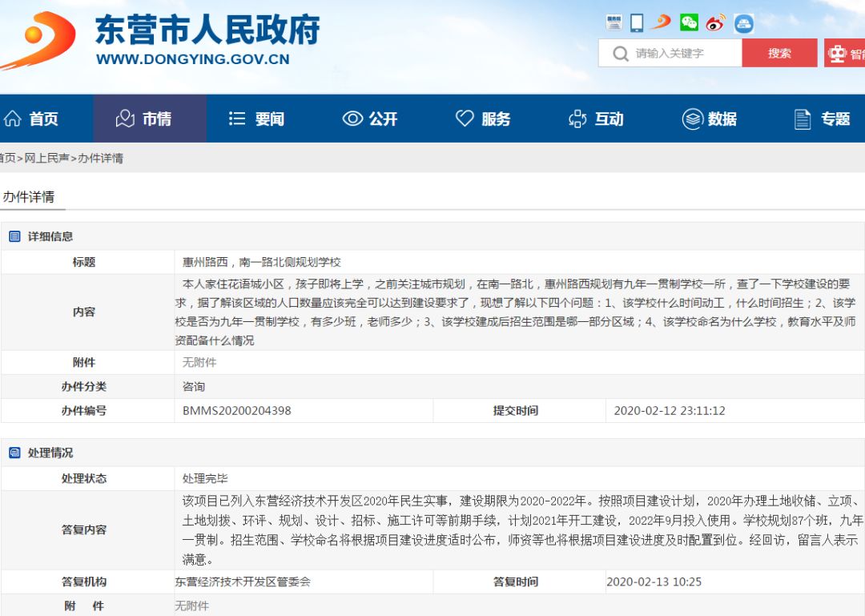This screenshot has width=865, height=616.
Task: Click the 内容 row label
Action: point(84,312)
